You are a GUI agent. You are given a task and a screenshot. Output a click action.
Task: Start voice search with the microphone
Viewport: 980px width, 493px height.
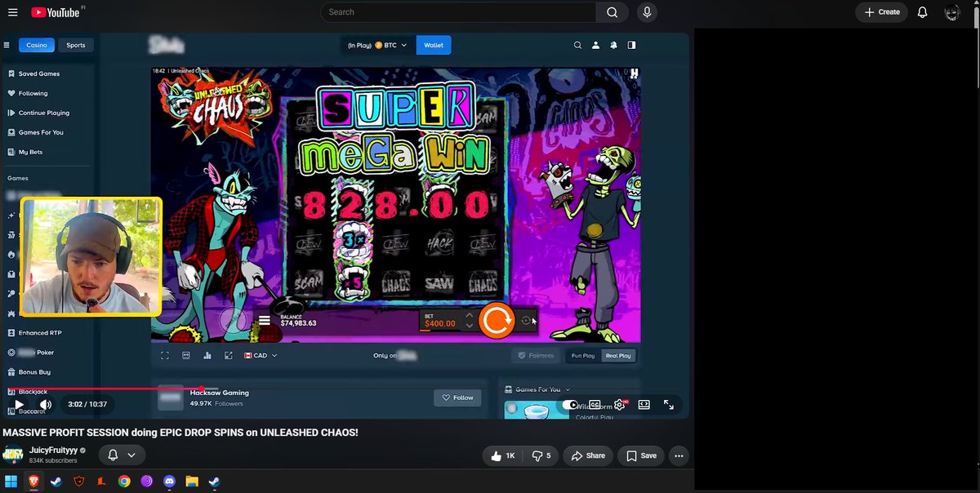tap(647, 12)
